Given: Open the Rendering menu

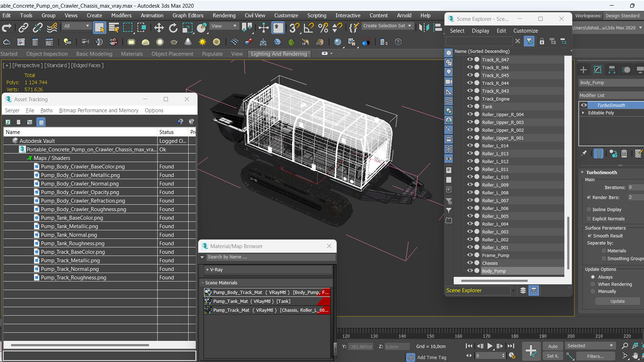Looking at the screenshot, I should [x=224, y=15].
